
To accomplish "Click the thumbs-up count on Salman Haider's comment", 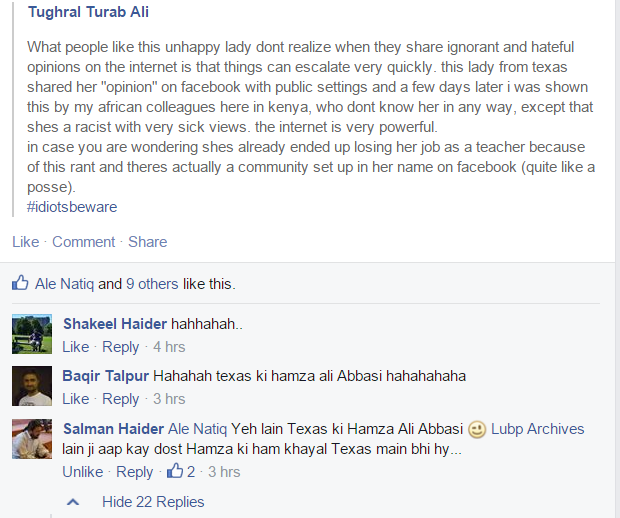I will [181, 471].
